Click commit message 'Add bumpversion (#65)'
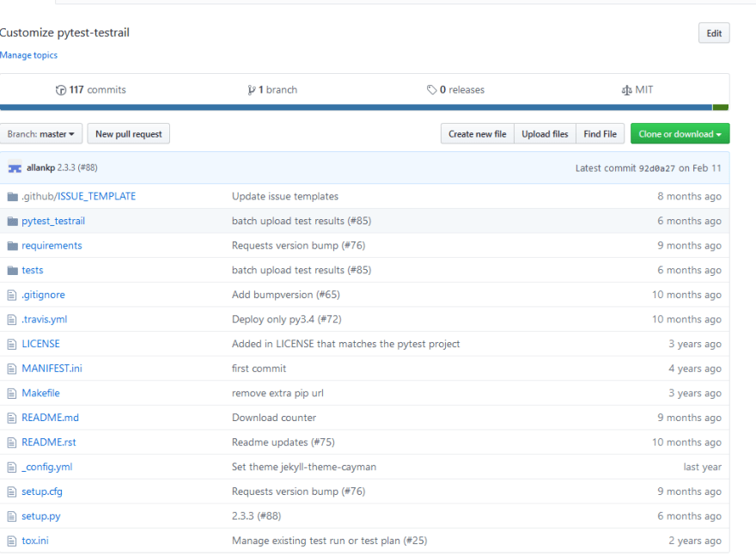756x556 pixels. [286, 295]
